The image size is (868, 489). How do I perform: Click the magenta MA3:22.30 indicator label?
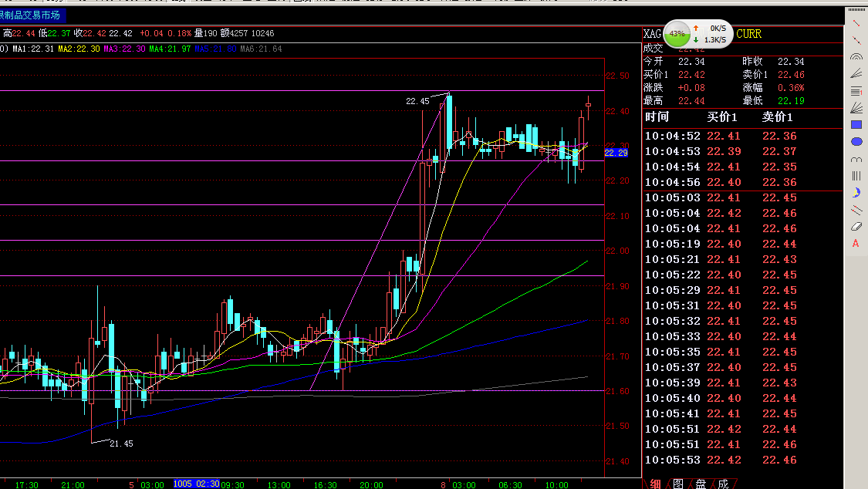point(124,49)
